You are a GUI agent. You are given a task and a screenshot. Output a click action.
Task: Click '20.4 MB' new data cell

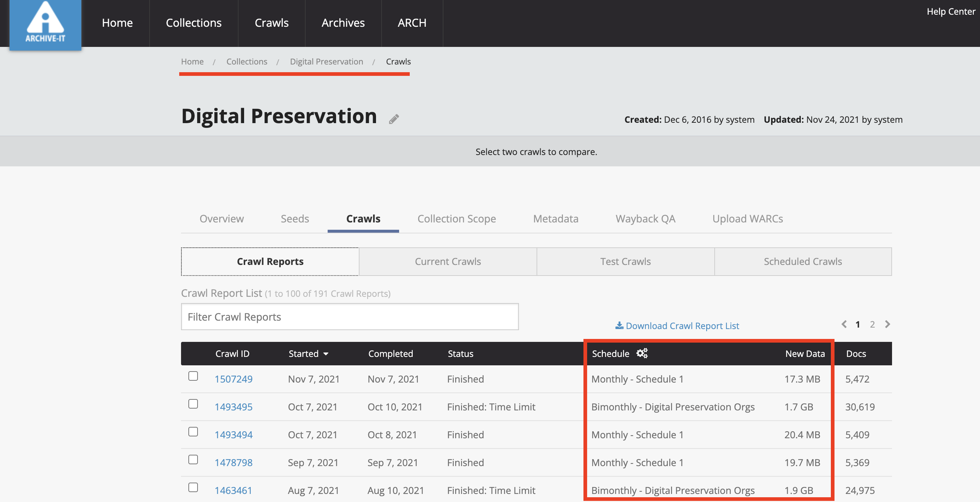tap(802, 435)
